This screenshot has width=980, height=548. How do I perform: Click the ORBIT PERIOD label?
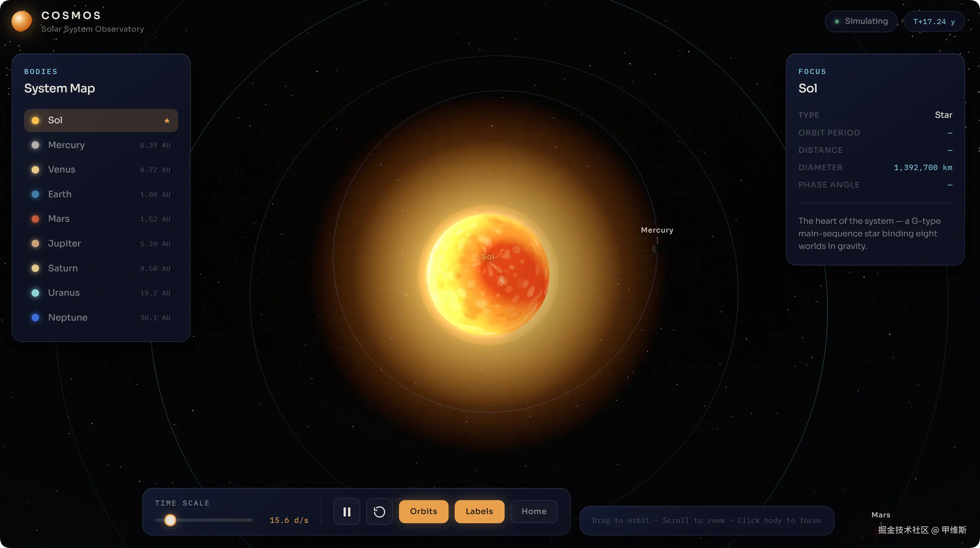tap(829, 133)
